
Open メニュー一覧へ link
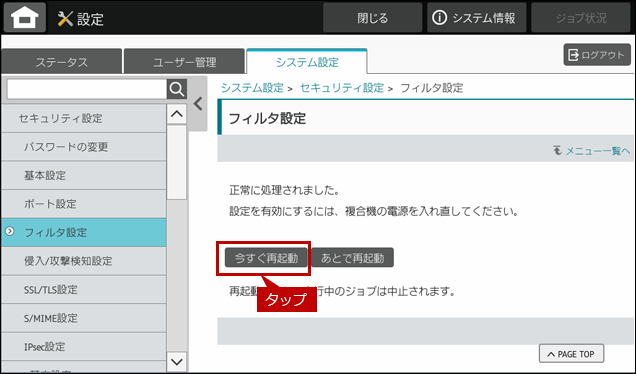click(x=598, y=151)
